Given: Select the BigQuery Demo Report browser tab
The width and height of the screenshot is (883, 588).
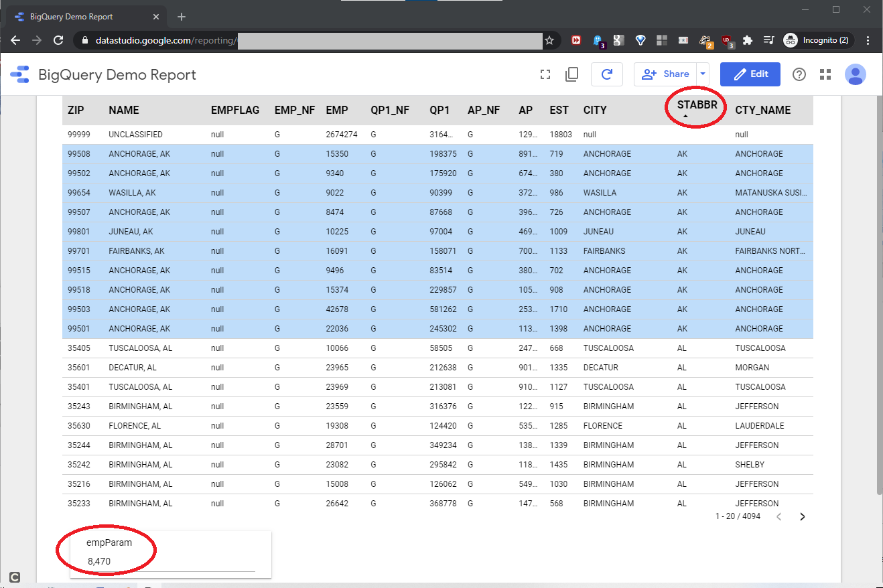Looking at the screenshot, I should 85,17.
